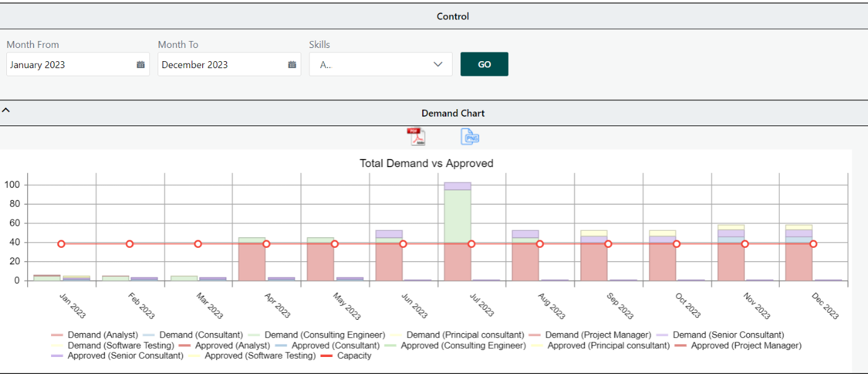
Task: Click the Capacity data point for Feb 2023
Action: (130, 244)
